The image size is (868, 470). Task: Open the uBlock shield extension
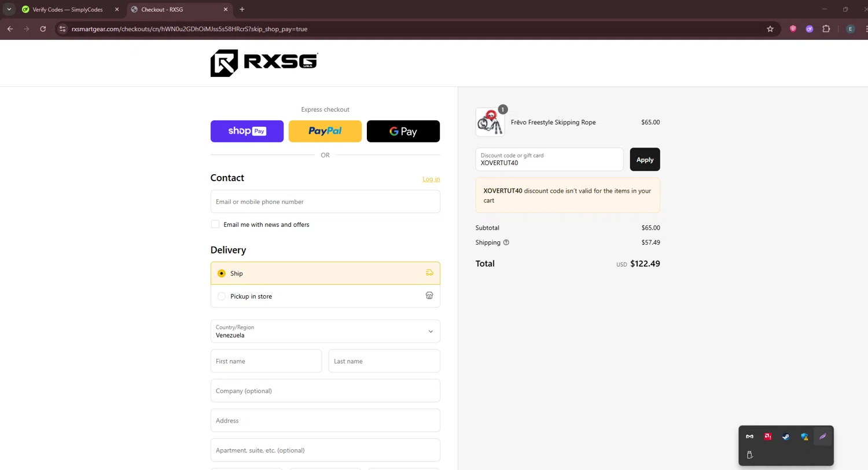[x=793, y=29]
